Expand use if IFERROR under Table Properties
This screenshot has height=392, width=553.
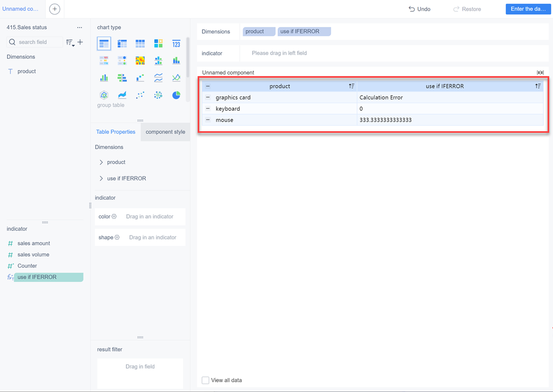click(x=101, y=178)
